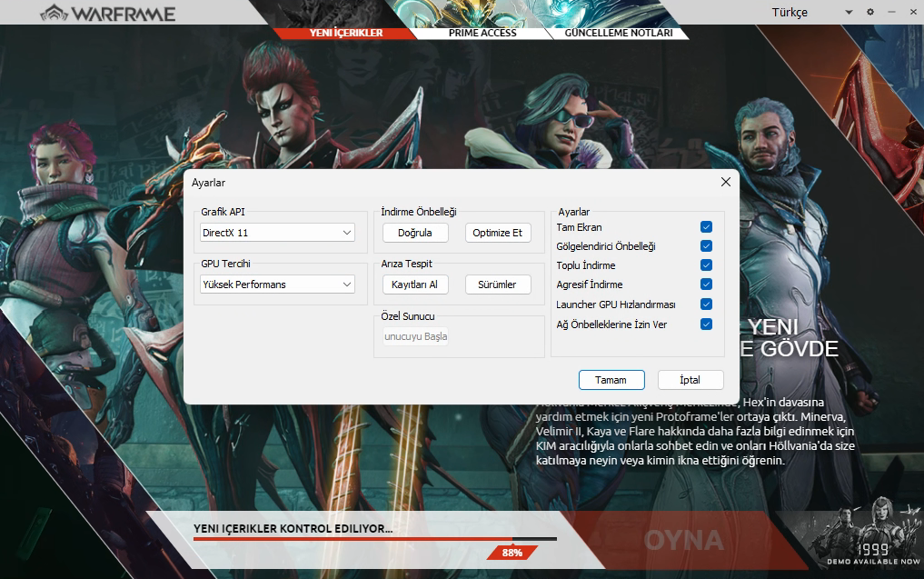Screen dimensions: 924x579
Task: Switch to YENİ İÇERİKLER tab
Action: [346, 33]
